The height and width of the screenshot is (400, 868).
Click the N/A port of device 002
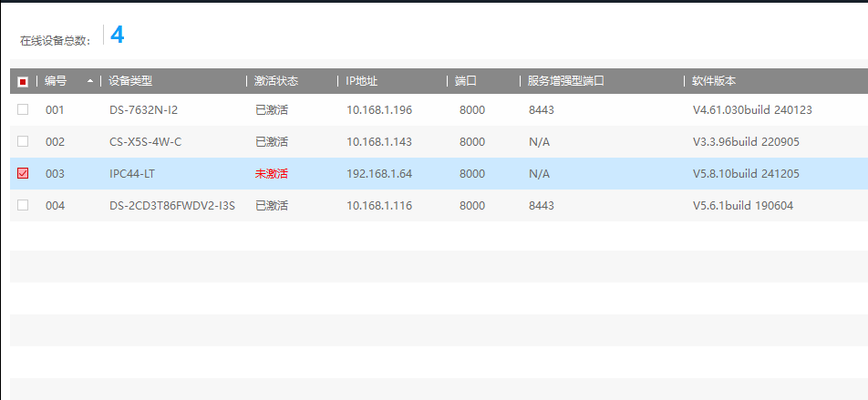pos(539,142)
